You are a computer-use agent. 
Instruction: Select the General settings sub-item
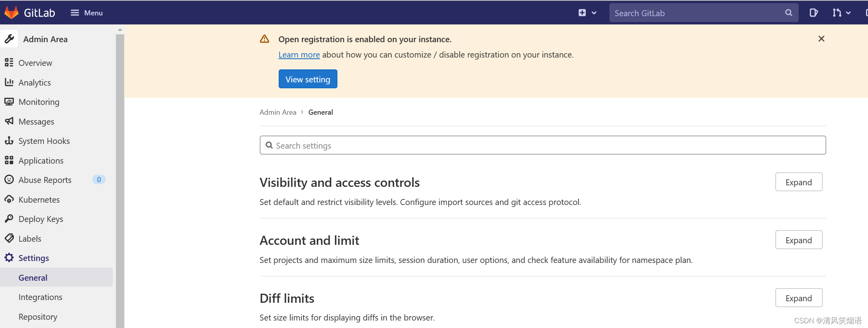56,278
